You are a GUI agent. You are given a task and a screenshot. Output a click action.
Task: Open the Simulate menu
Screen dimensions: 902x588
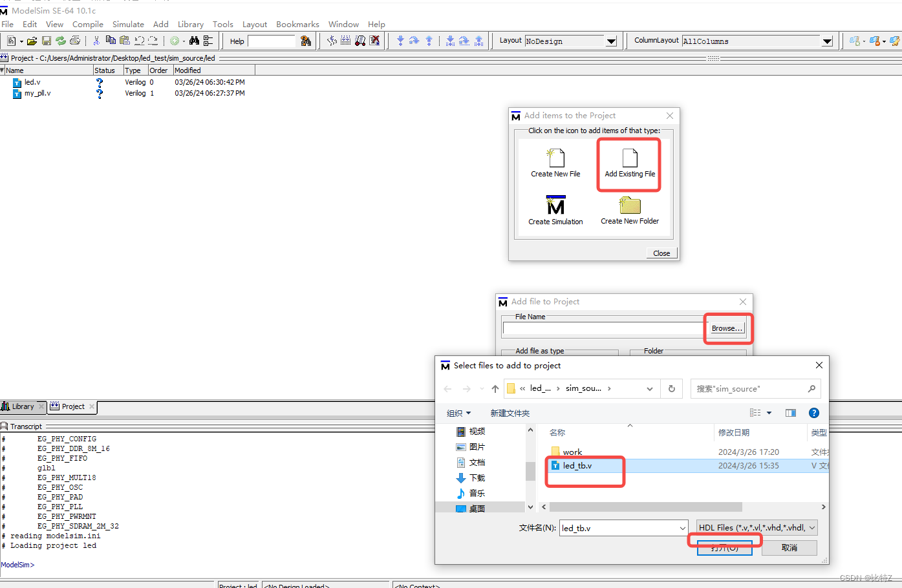[128, 24]
